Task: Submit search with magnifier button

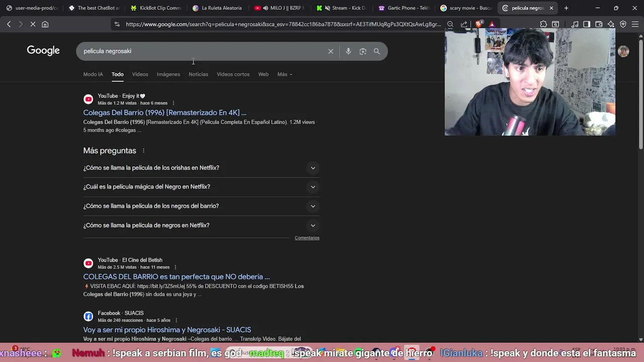Action: coord(377,51)
